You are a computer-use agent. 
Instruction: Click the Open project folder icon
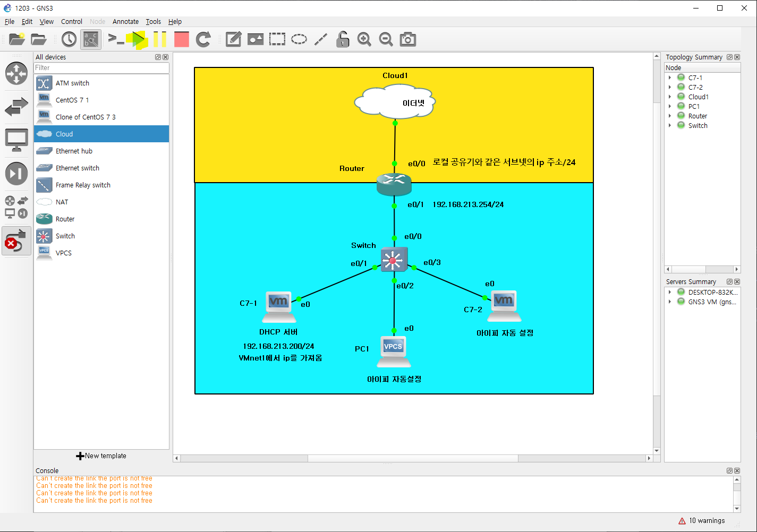pyautogui.click(x=39, y=39)
